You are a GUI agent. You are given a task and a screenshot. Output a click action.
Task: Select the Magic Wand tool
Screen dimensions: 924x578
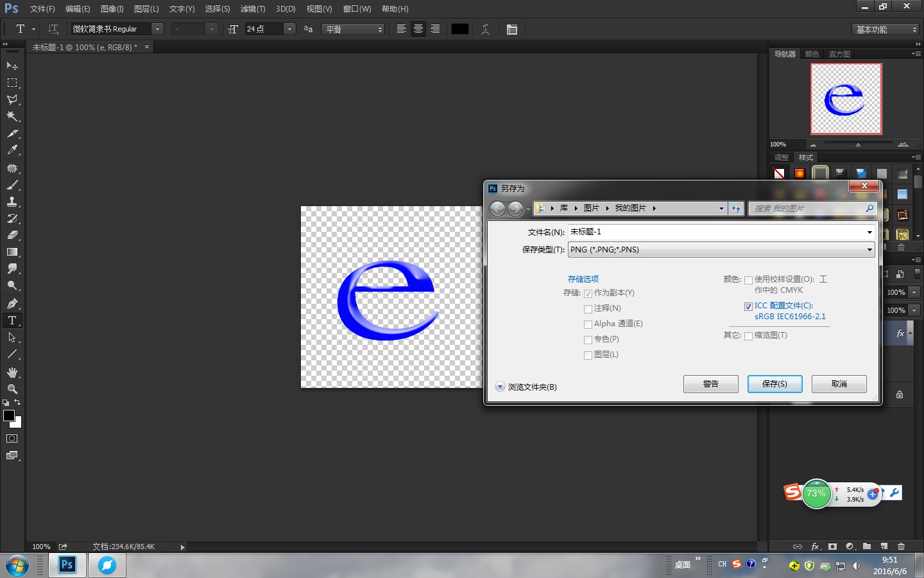pos(12,116)
